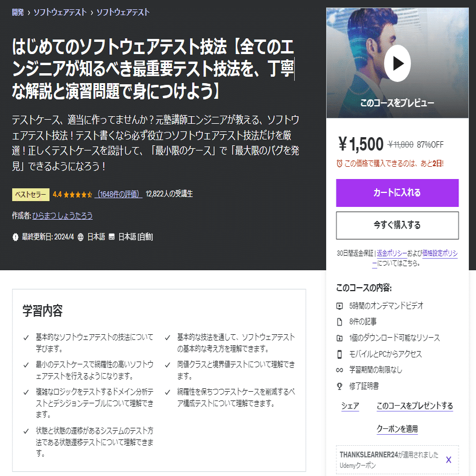Click the article document icon
Image resolution: width=476 pixels, height=476 pixels.
coord(339,321)
